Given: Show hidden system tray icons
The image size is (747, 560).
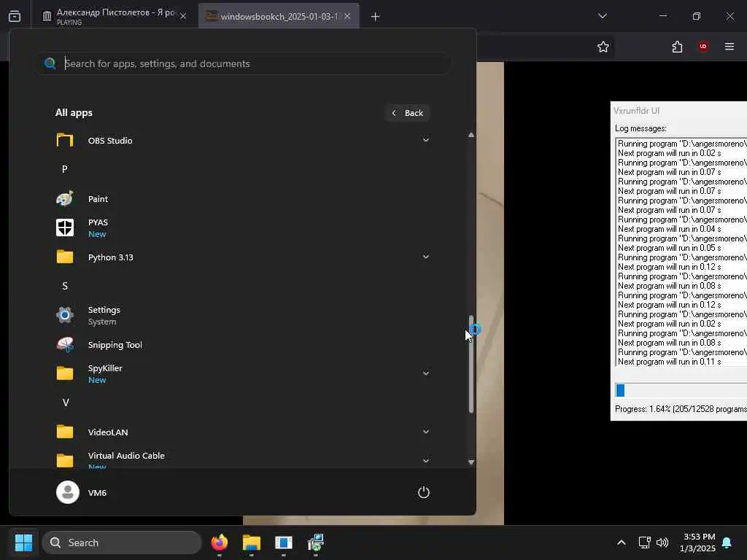Looking at the screenshot, I should pos(622,542).
